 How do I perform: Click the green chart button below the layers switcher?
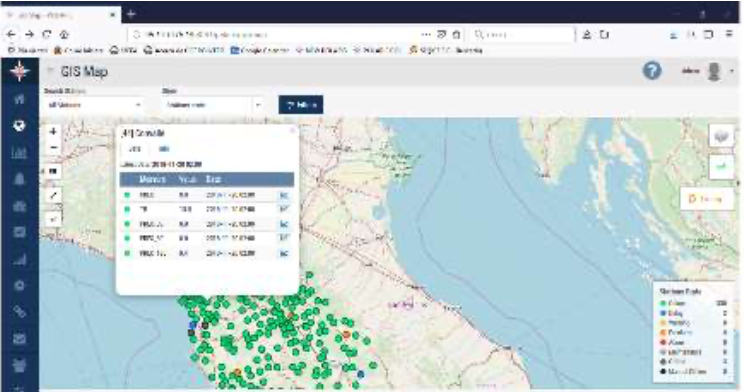[x=721, y=167]
